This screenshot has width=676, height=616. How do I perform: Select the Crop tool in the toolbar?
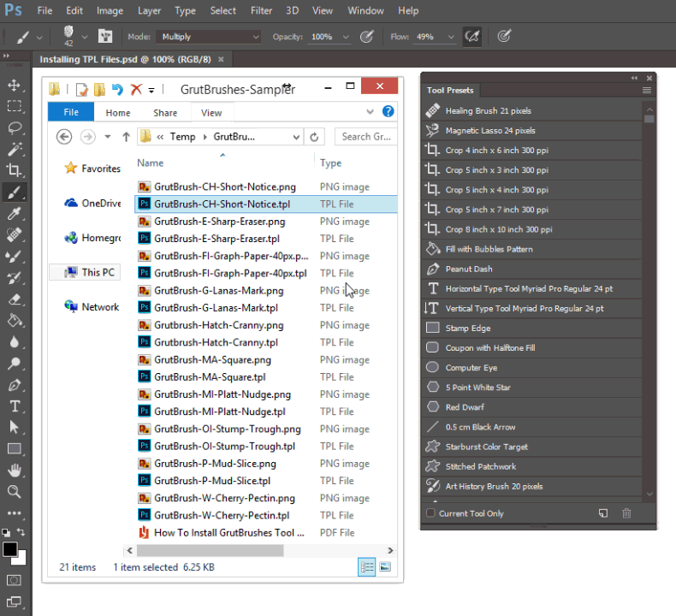tap(14, 170)
